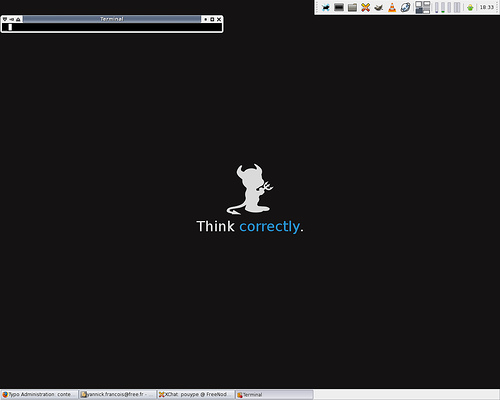Open the file manager folder launcher
This screenshot has height=400, width=500.
pyautogui.click(x=352, y=7)
